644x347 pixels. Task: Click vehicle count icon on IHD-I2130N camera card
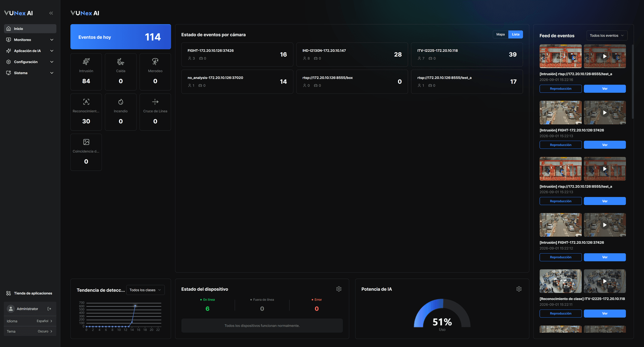click(x=316, y=59)
